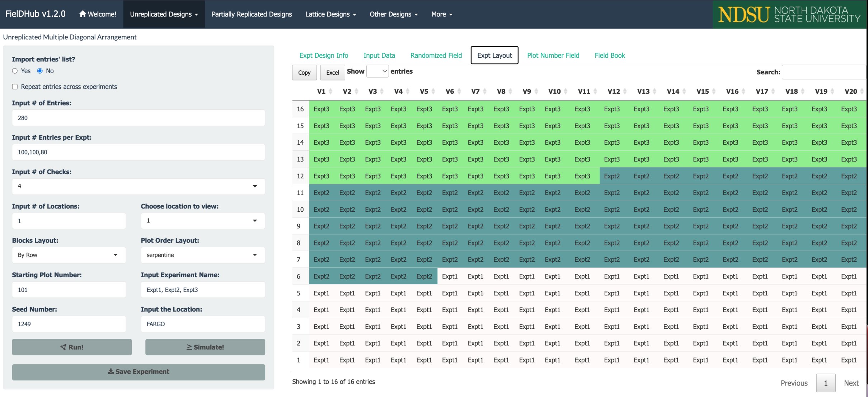Expand the Blocks Layout By Row dropdown

pyautogui.click(x=69, y=255)
